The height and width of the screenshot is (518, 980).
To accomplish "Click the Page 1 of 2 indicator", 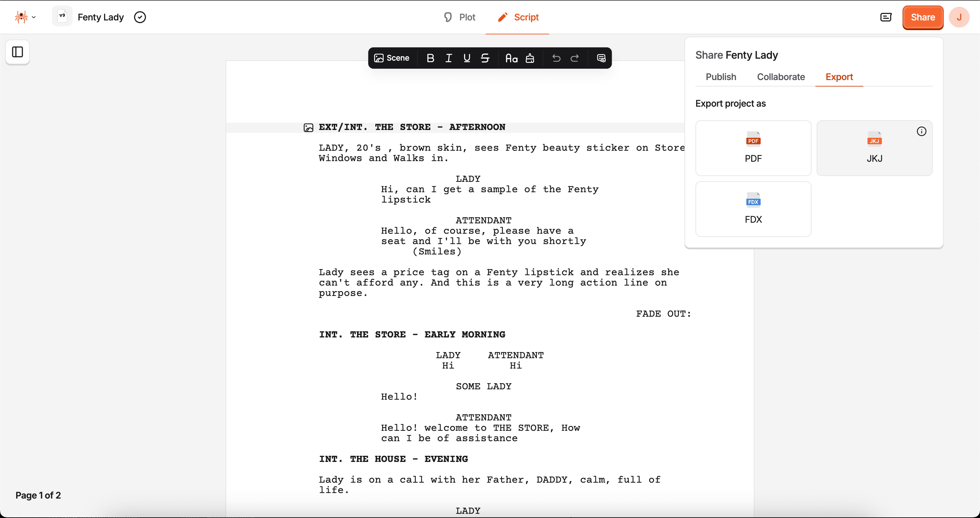I will [38, 495].
